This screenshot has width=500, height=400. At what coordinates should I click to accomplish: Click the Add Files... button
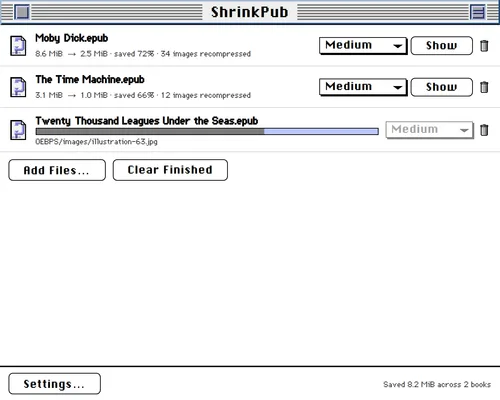[57, 170]
